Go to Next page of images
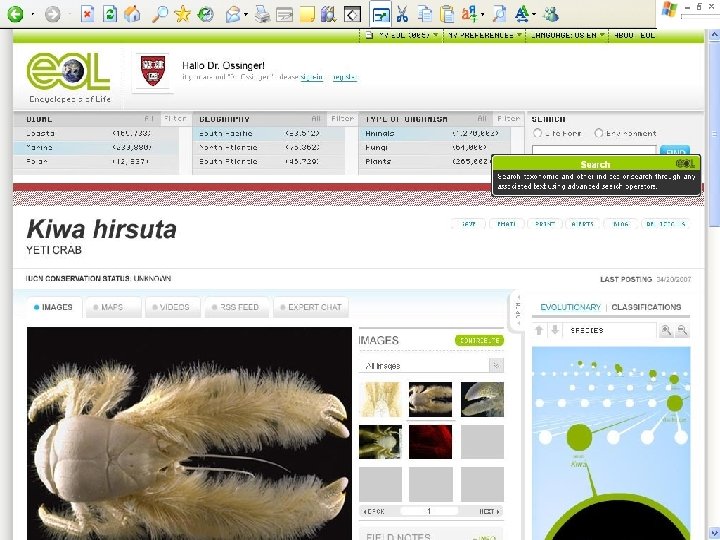Viewport: 720px width, 540px height. pos(489,511)
